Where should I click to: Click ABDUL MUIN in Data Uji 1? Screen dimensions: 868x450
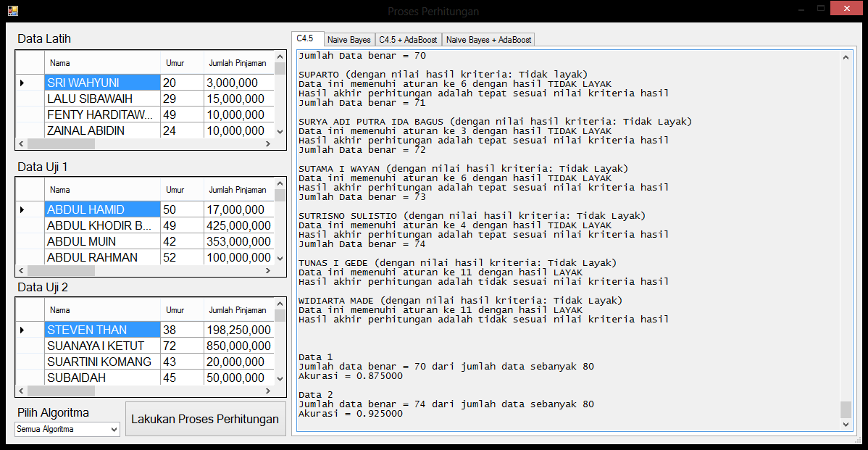click(x=101, y=242)
